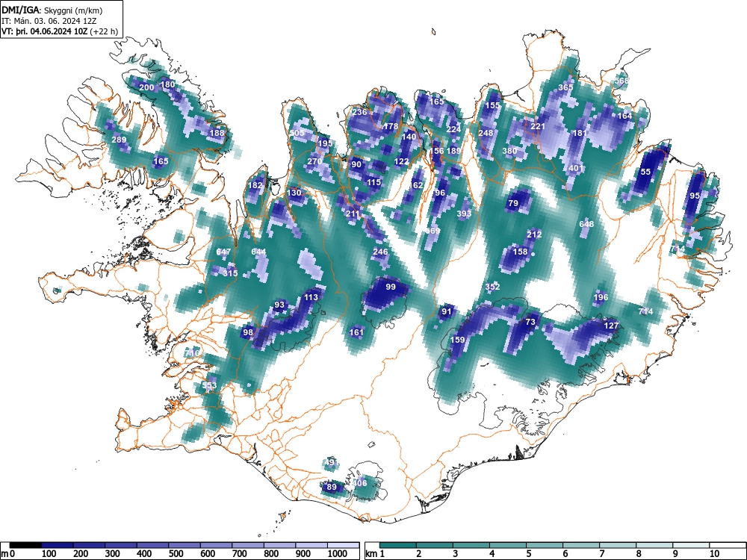Select the '164' map value

coord(624,115)
